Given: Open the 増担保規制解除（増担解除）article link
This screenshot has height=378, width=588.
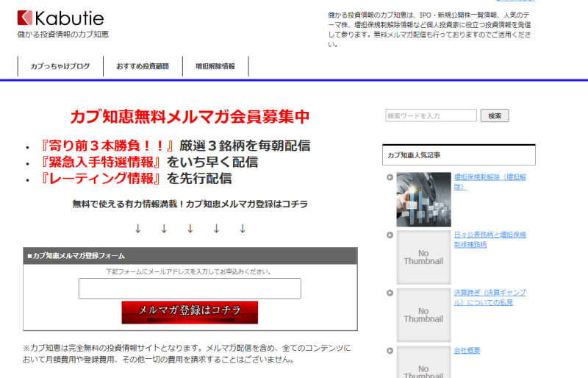Looking at the screenshot, I should pyautogui.click(x=490, y=182).
